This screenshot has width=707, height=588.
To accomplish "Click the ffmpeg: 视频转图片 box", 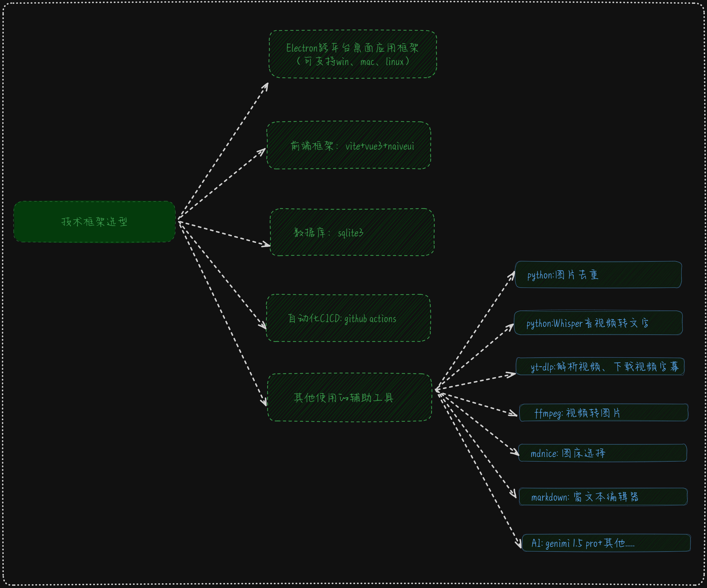I will tap(604, 413).
